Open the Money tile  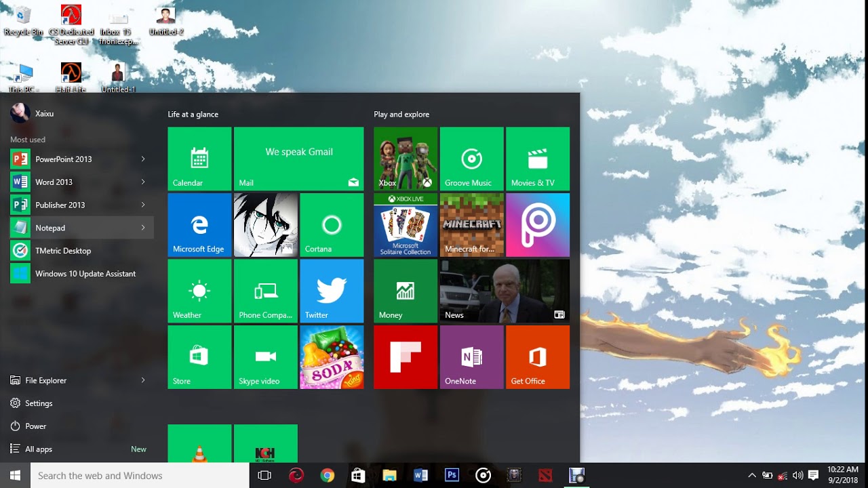tap(406, 291)
